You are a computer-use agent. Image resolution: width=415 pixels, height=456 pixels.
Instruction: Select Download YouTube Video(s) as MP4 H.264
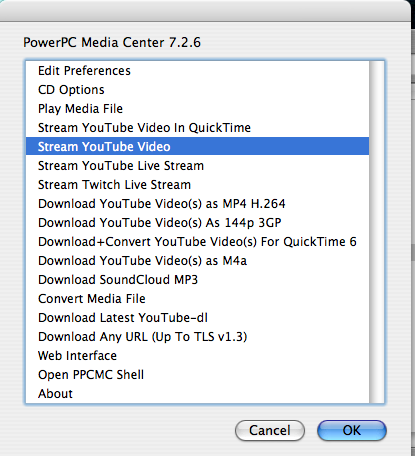click(197, 204)
